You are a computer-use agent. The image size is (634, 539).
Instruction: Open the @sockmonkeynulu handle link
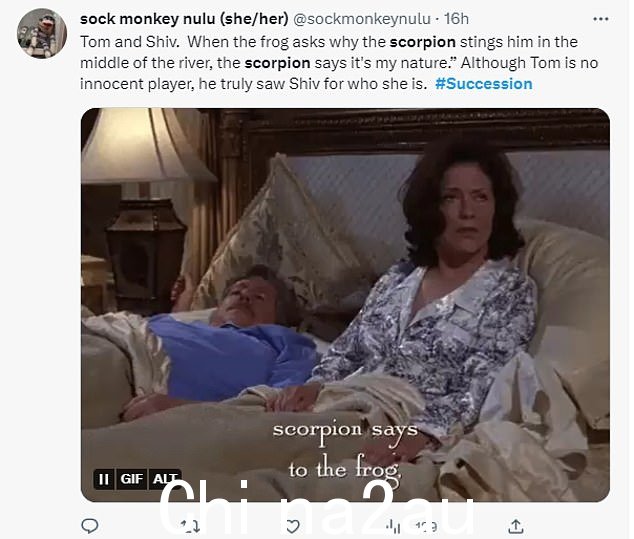(x=361, y=19)
